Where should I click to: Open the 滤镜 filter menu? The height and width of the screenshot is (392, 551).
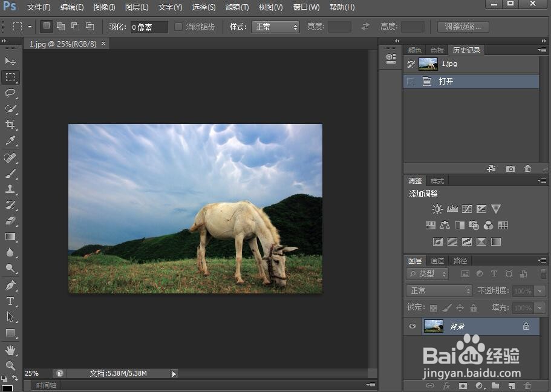point(236,7)
